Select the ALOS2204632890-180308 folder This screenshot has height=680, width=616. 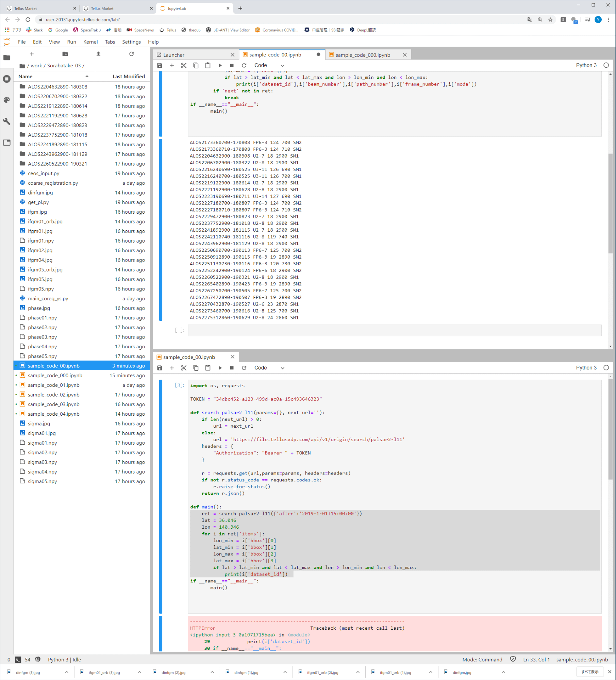coord(82,87)
